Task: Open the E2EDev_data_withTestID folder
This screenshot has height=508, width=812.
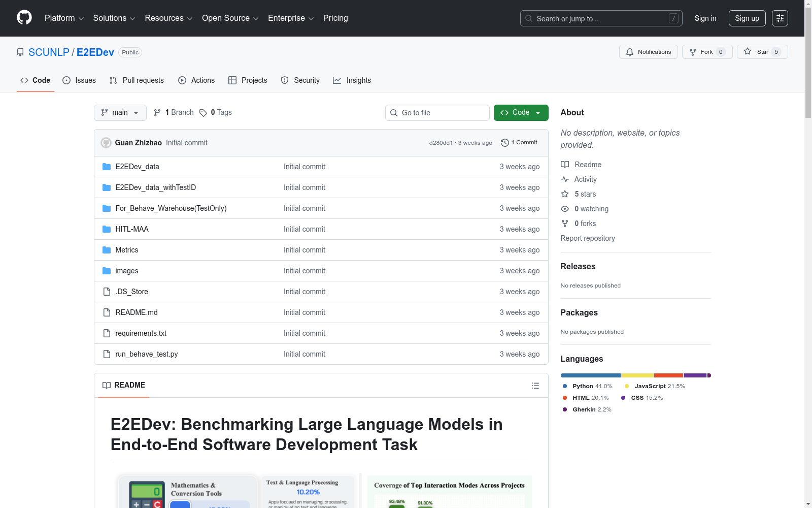Action: coord(156,187)
